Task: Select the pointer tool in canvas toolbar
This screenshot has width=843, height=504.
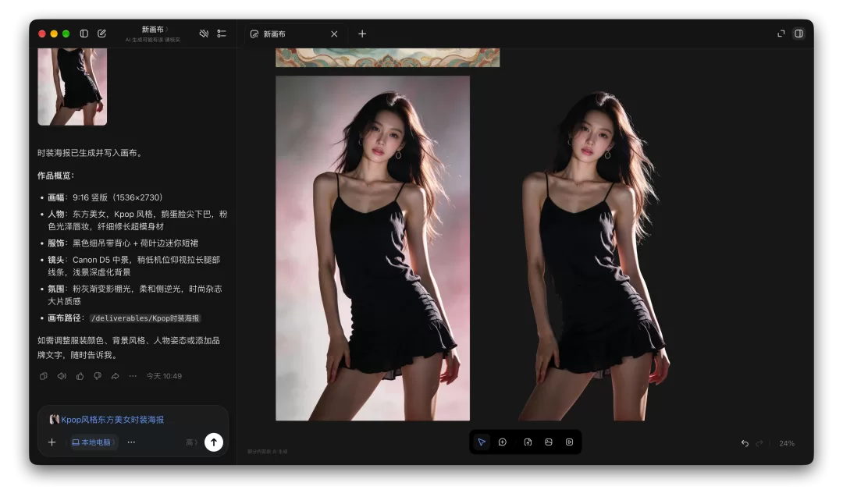Action: 482,442
